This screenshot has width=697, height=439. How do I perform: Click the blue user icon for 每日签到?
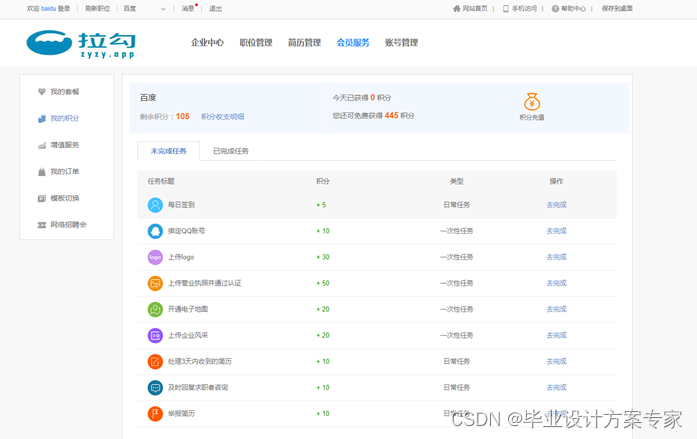pos(155,205)
